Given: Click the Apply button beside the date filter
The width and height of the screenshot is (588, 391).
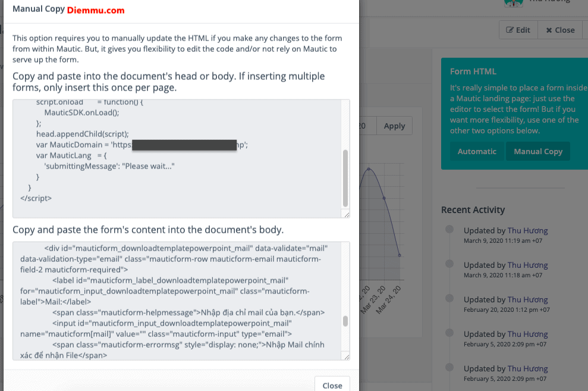Looking at the screenshot, I should pos(394,126).
